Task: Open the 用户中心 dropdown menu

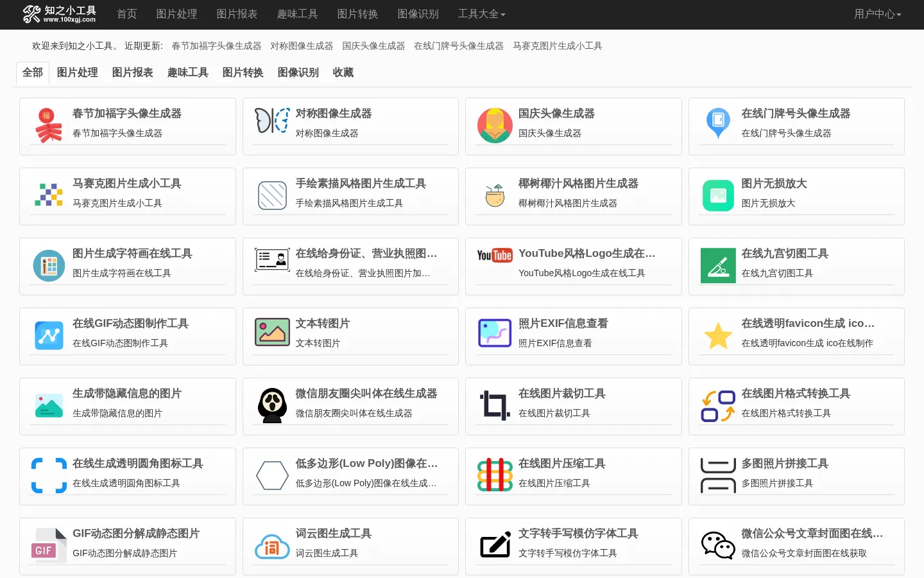Action: click(877, 14)
